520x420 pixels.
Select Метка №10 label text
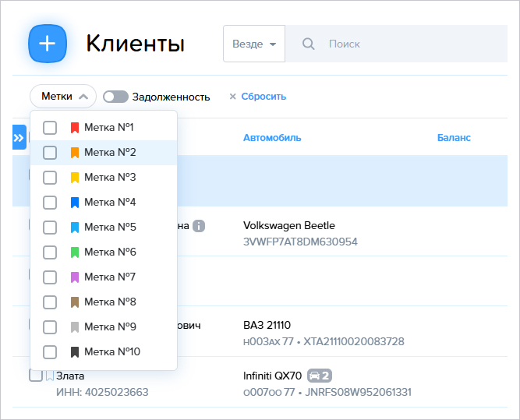[112, 351]
